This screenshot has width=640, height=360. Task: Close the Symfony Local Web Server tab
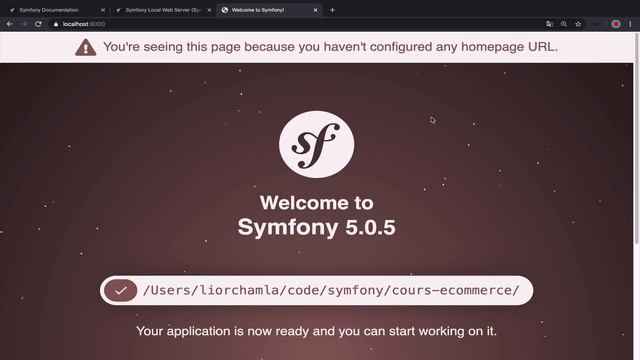pos(209,10)
